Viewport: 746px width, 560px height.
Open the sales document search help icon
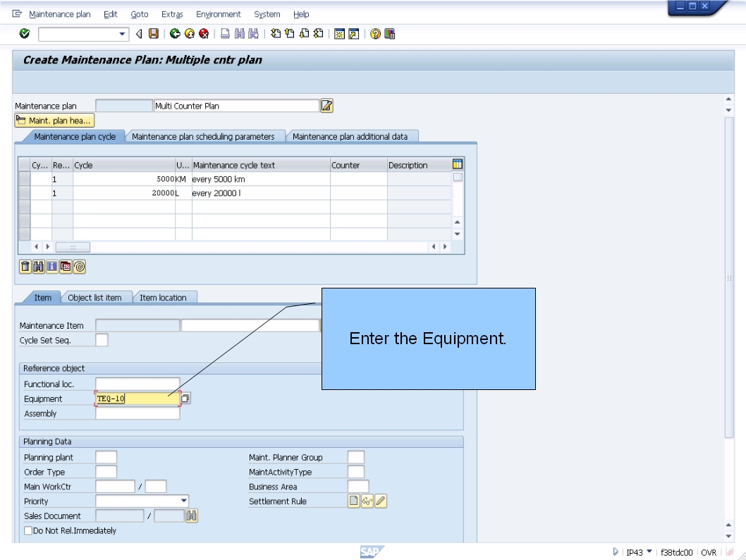click(192, 516)
